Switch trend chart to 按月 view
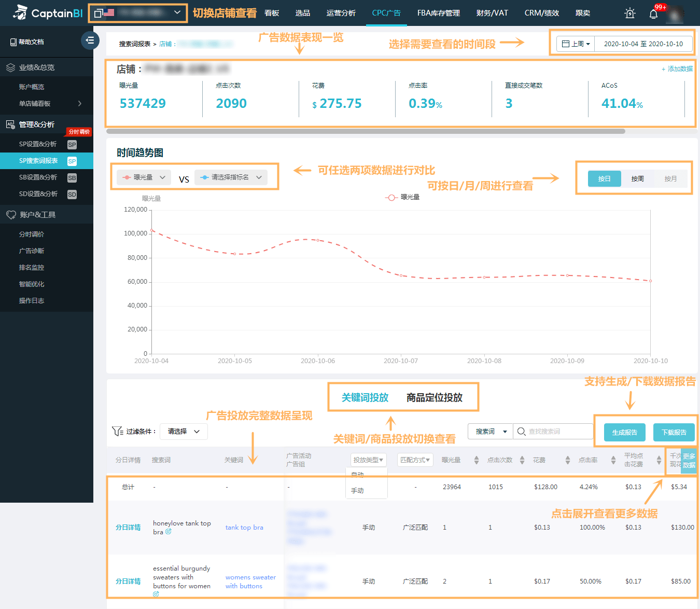Screen dimensions: 700x609 [x=670, y=178]
